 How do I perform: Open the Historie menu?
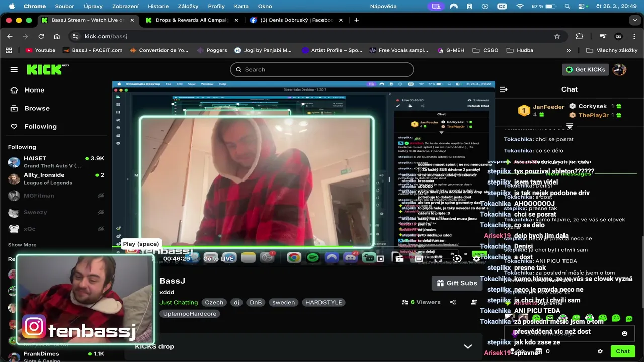coord(158,6)
